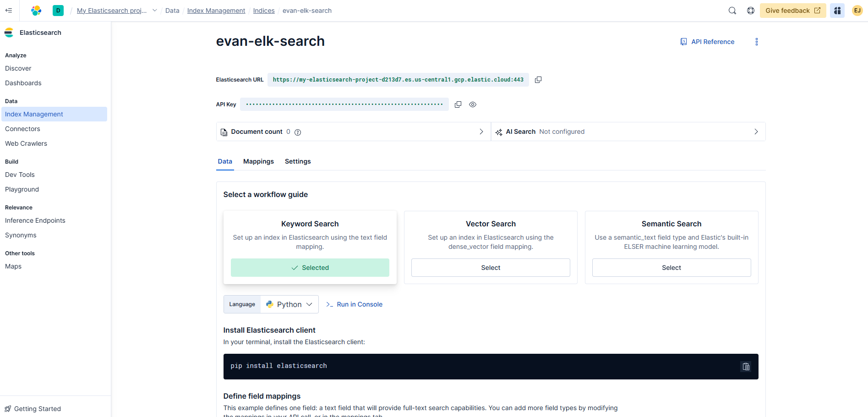Click the Vector Search card heading
Viewport: 868px width, 417px height.
point(491,224)
